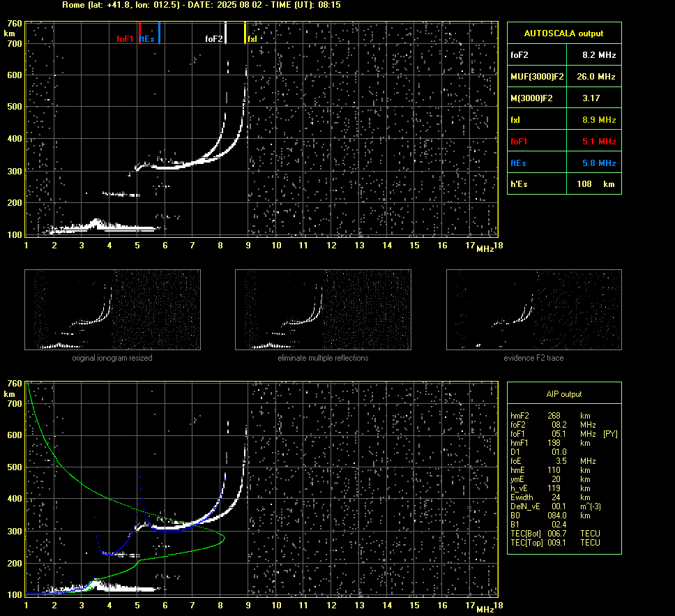This screenshot has width=675, height=616.
Task: Select the fxI value '8.9 MHz'
Action: (599, 120)
